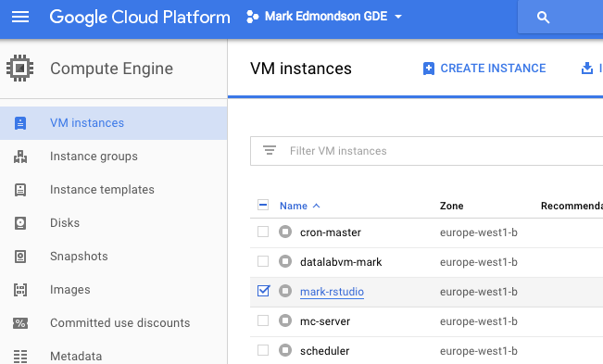Viewport: 603px width, 364px height.
Task: Click the zone cell for cron-master
Action: tap(478, 232)
